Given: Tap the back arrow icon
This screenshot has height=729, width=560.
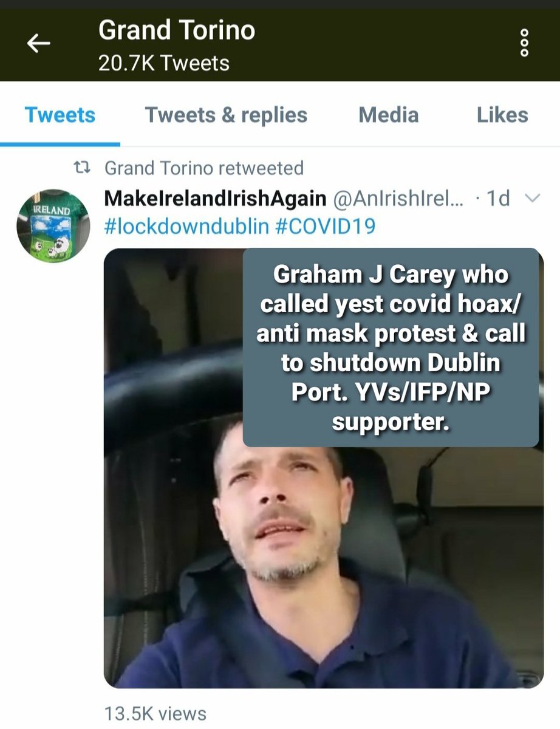Looking at the screenshot, I should tap(39, 43).
